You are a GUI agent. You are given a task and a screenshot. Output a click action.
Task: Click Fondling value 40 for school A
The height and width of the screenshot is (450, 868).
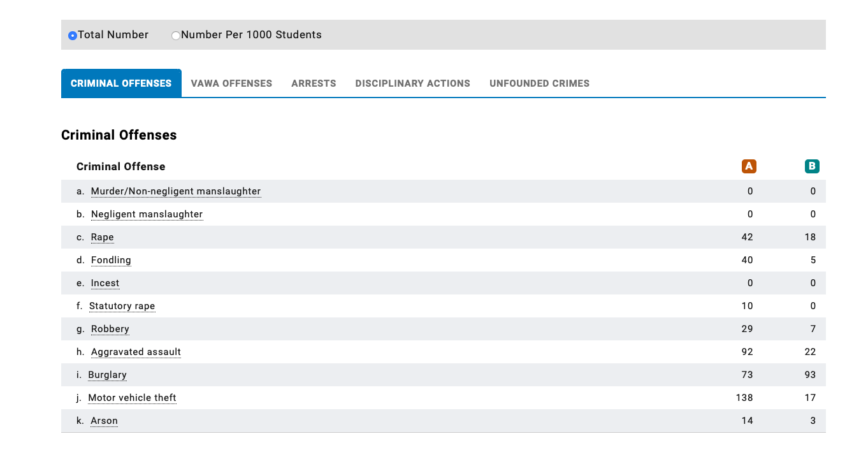pos(748,260)
